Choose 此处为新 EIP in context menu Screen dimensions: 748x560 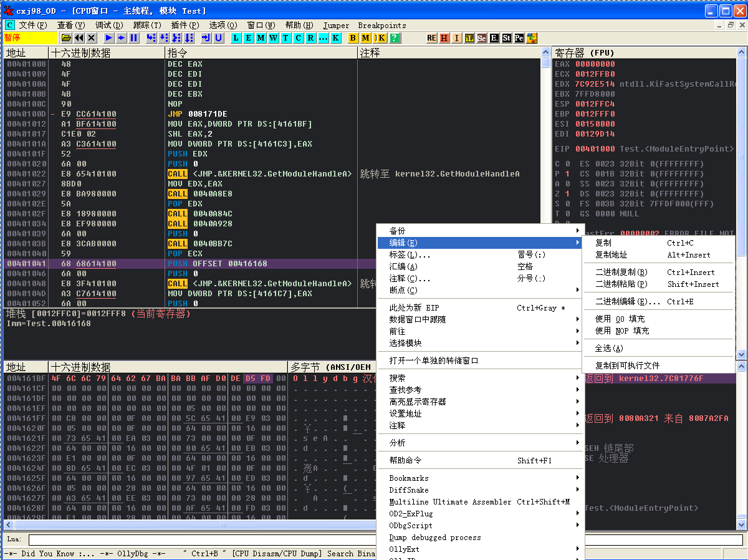(480, 307)
